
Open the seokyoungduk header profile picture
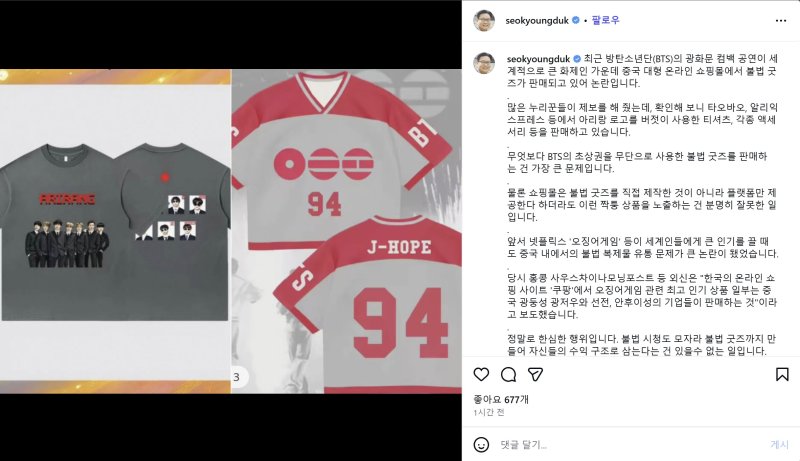point(484,21)
